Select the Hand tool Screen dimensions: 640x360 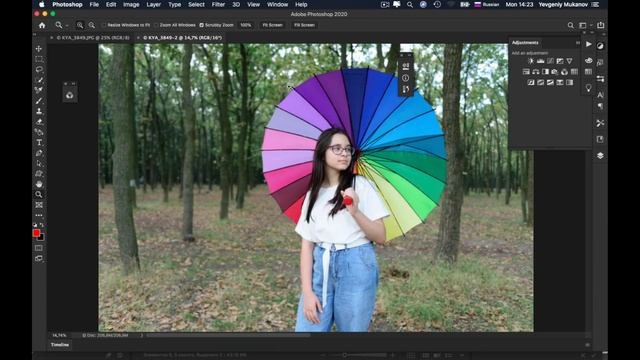tap(39, 184)
